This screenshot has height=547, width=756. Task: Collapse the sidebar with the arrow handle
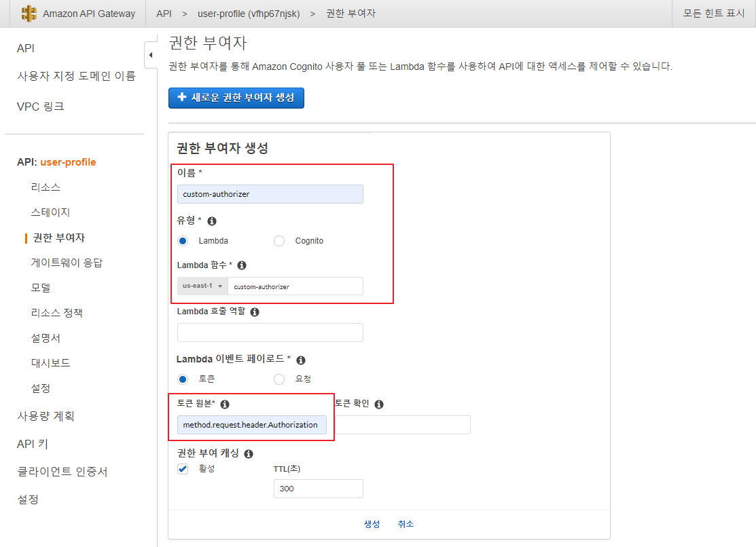[x=151, y=55]
